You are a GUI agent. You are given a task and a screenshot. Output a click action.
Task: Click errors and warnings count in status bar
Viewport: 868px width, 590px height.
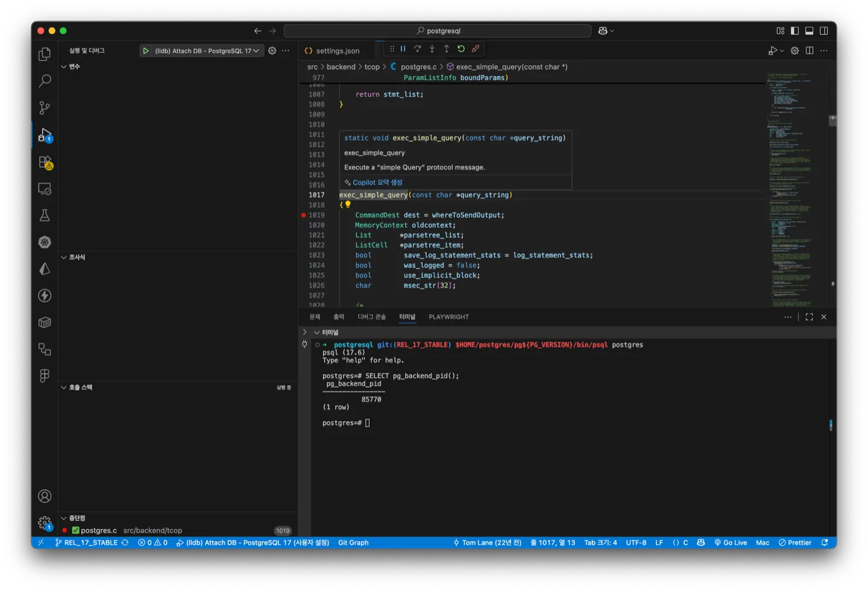[153, 542]
